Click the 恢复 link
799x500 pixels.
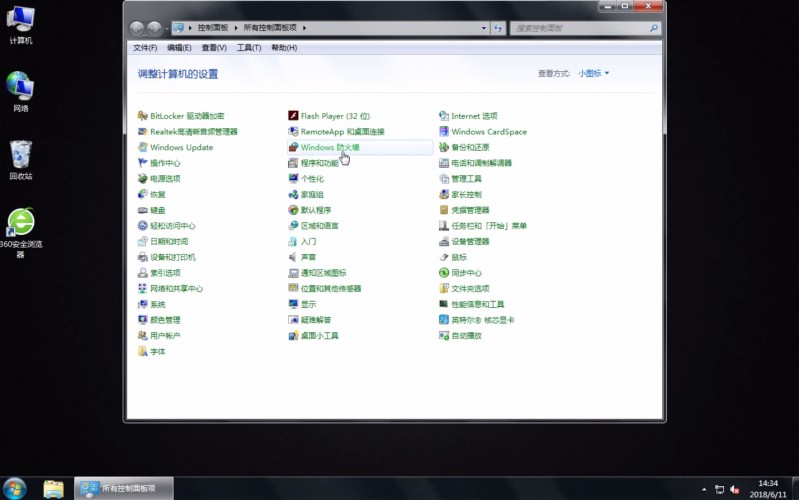(x=157, y=194)
